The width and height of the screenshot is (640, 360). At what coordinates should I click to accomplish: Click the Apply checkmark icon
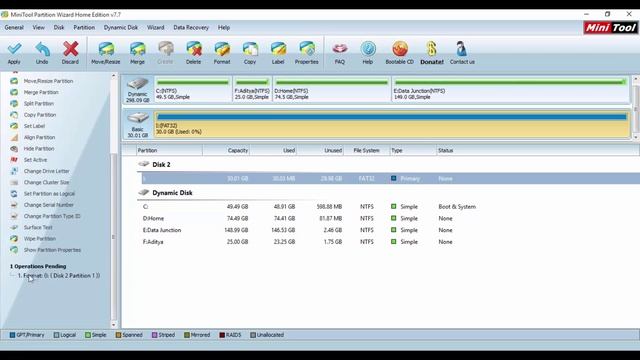point(14,49)
